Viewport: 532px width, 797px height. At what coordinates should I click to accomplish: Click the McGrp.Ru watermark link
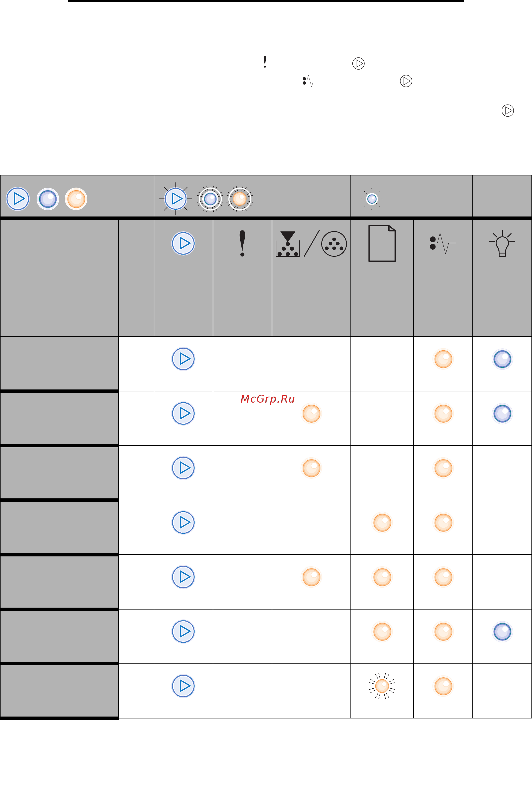(x=267, y=399)
